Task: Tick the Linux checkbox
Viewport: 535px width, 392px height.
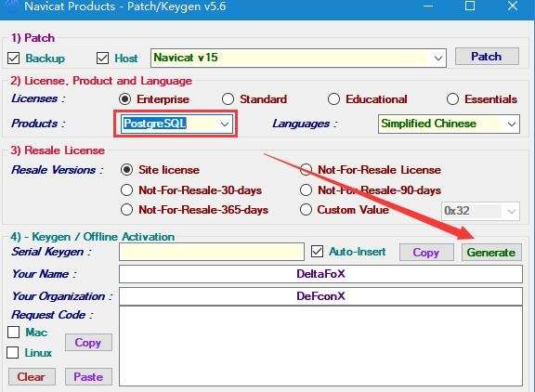Action: [x=13, y=352]
